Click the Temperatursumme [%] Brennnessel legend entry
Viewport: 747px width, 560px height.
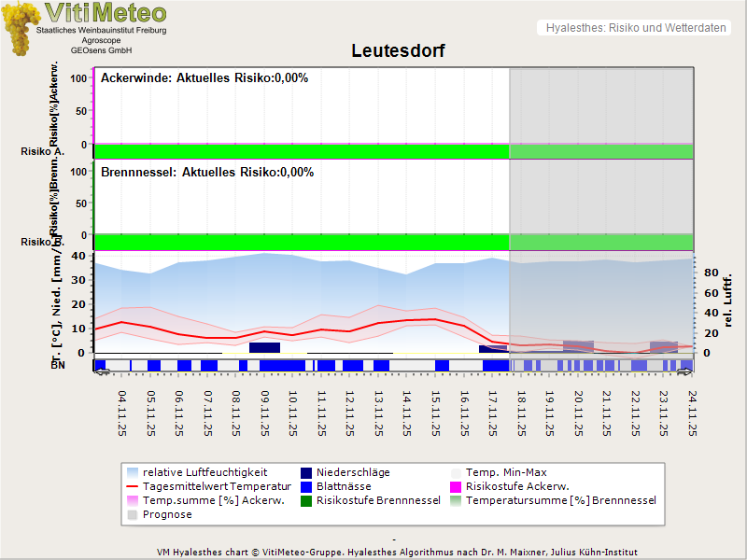(560, 500)
